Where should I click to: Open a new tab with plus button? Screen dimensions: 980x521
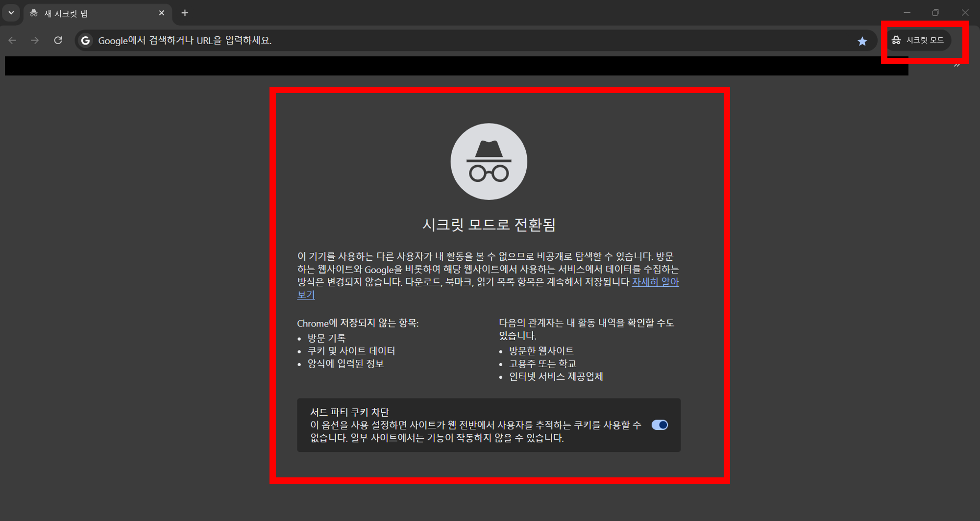pos(185,13)
